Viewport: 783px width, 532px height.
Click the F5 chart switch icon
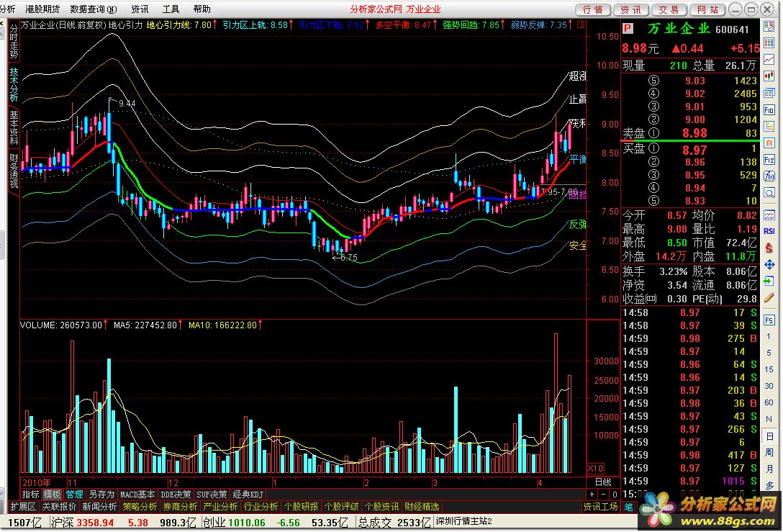coord(769,320)
